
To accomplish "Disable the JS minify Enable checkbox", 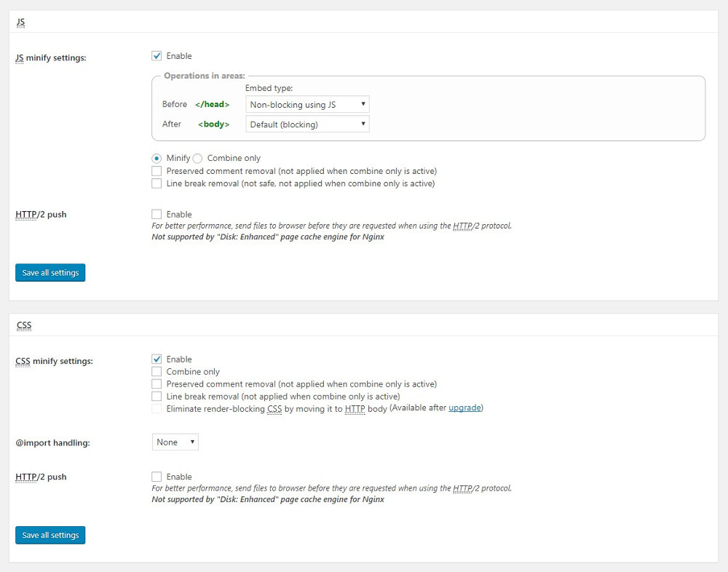I will (x=157, y=55).
